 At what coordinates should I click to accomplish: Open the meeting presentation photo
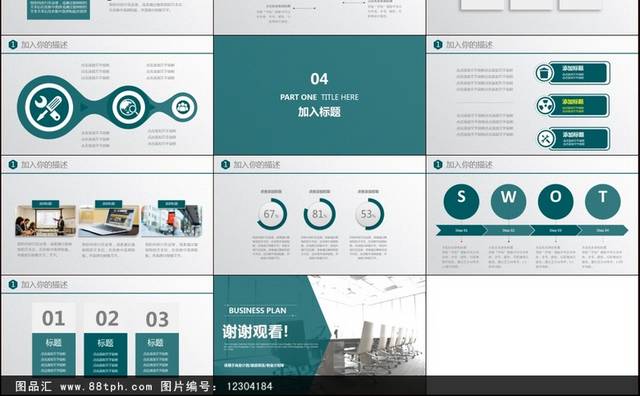(46, 221)
